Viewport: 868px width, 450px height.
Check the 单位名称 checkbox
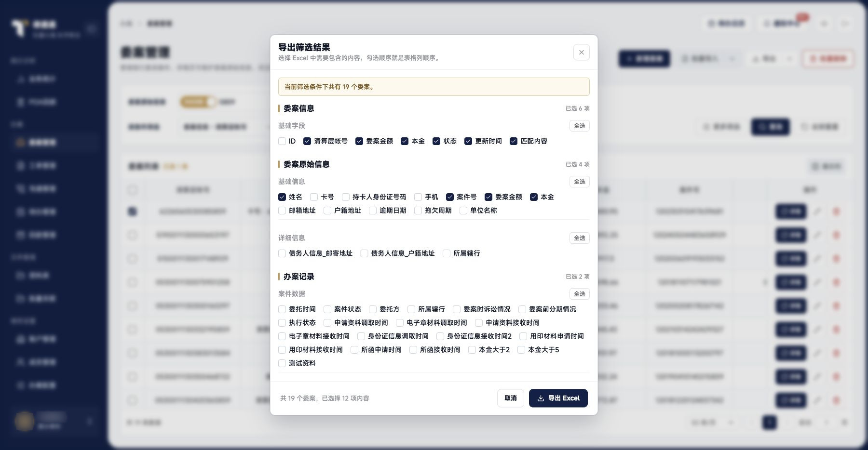click(x=463, y=211)
